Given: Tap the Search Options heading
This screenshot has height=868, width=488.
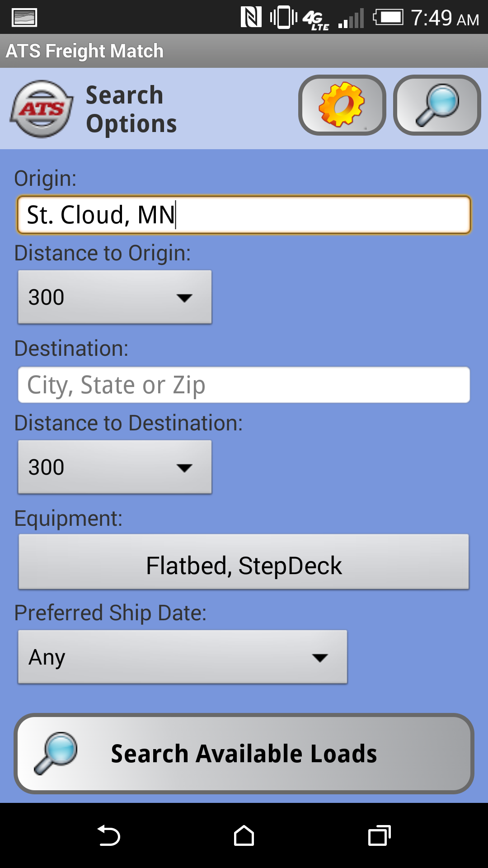Looking at the screenshot, I should tap(131, 109).
